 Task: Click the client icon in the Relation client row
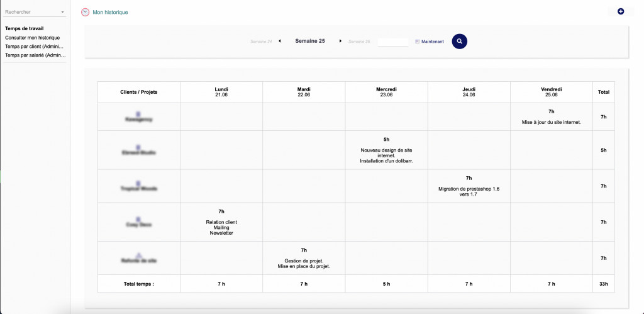138,219
